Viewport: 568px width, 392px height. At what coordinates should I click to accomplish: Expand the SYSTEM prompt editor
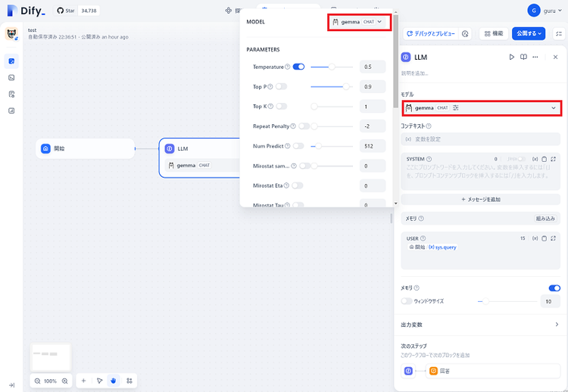pos(553,159)
